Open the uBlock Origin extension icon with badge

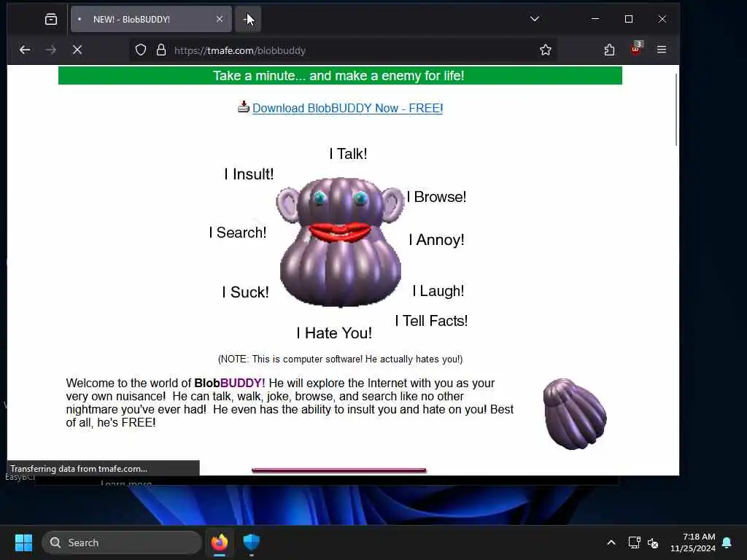coord(636,49)
